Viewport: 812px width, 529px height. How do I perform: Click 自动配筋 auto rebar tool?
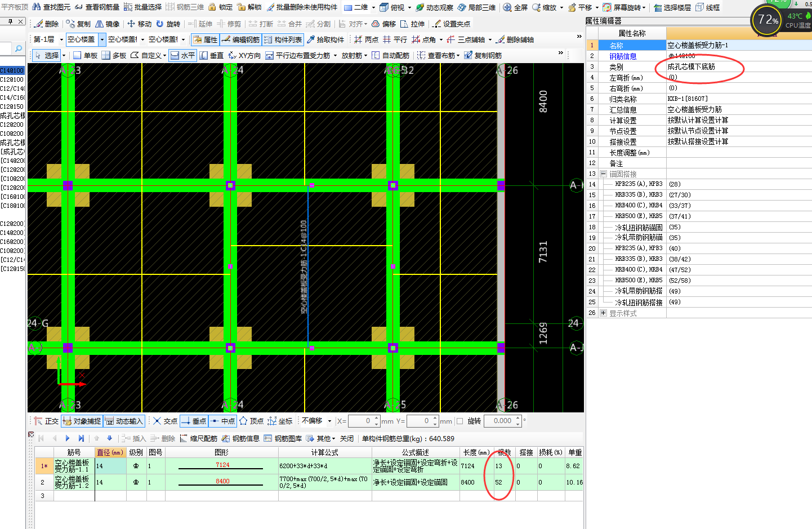click(390, 55)
